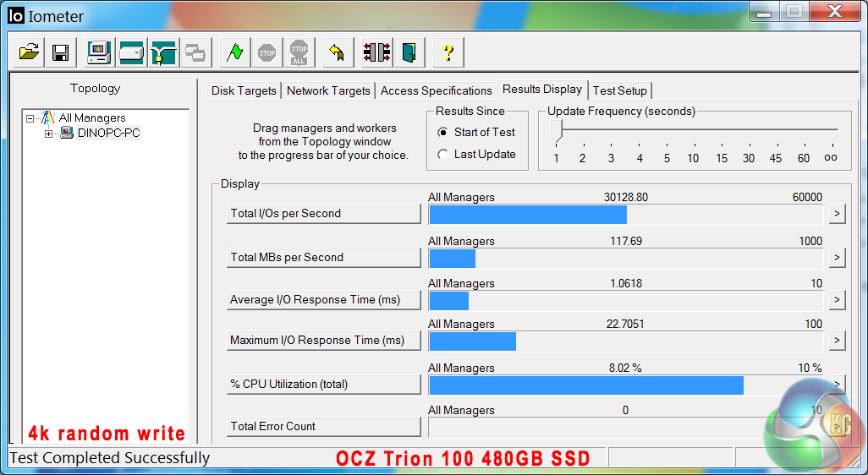Screen dimensions: 868x475
Task: Start a new network worker icon
Action: click(x=163, y=52)
